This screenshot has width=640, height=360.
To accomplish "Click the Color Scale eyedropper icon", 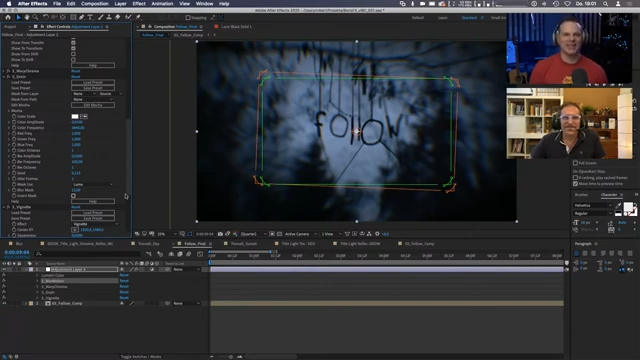I will click(x=84, y=116).
